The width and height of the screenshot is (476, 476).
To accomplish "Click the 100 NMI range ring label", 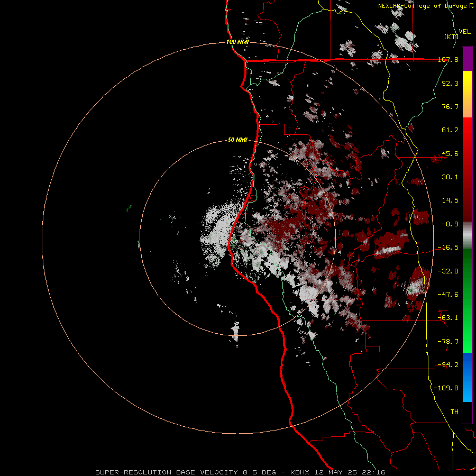I will 237,42.
